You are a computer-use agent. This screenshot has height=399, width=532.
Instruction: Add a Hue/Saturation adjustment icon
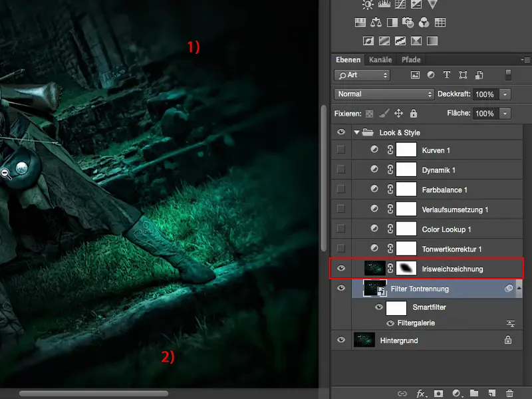360,23
